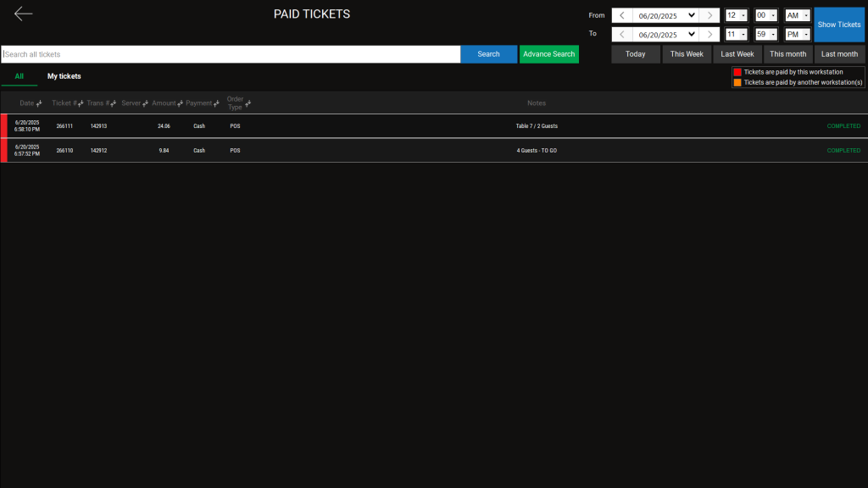Image resolution: width=868 pixels, height=488 pixels.
Task: Go to previous day in From date
Action: click(x=622, y=15)
